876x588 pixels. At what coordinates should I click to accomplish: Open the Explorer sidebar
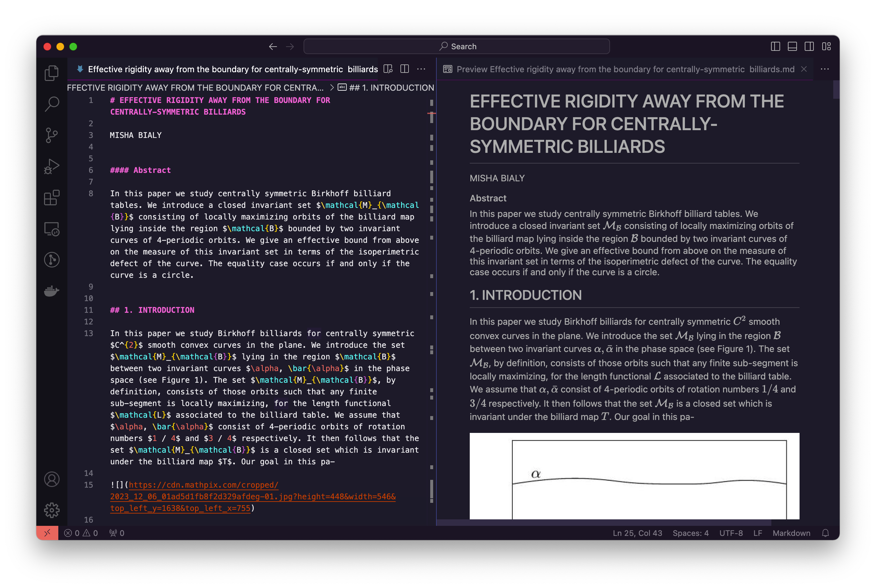(x=52, y=73)
